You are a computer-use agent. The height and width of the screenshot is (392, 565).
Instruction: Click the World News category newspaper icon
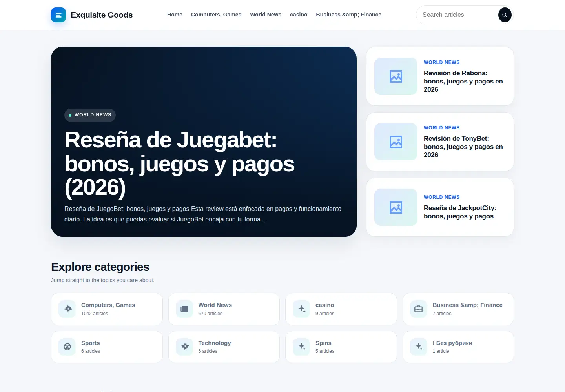[x=184, y=309]
